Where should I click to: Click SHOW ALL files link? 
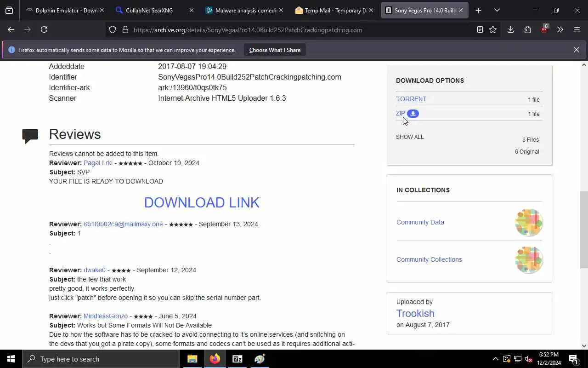click(x=410, y=137)
